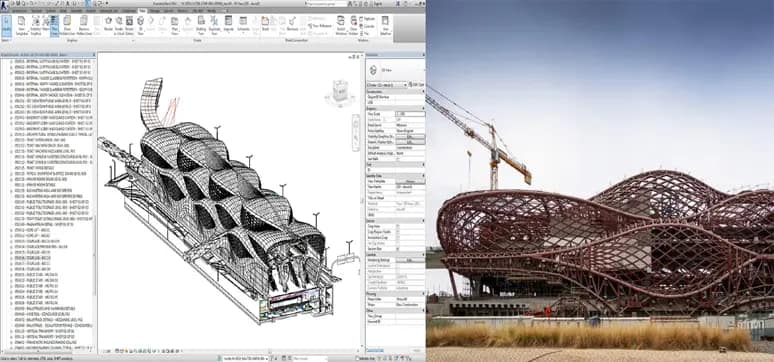Open the Visibility/Graphics ribbon tool
Viewport: 774px width, 362px height.
coord(36,26)
